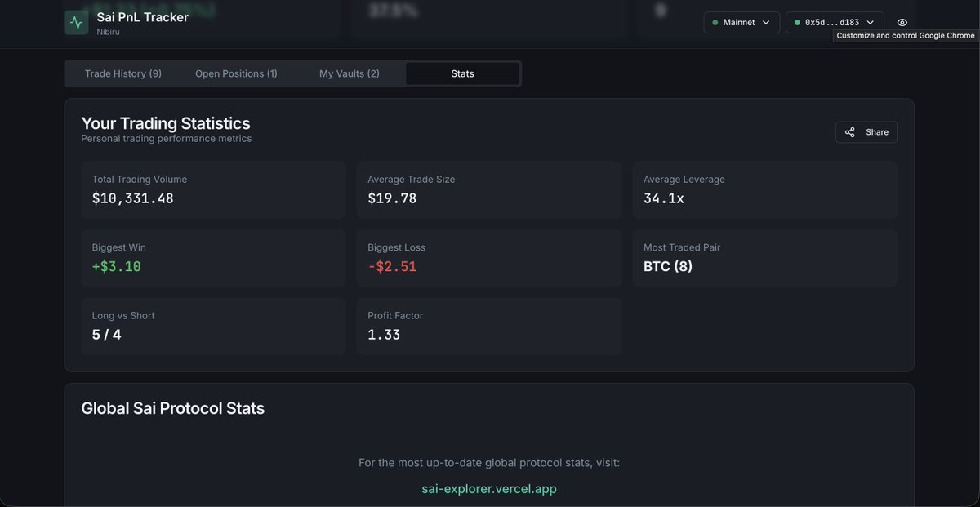This screenshot has width=980, height=507.
Task: Click the Share button
Action: 866,132
